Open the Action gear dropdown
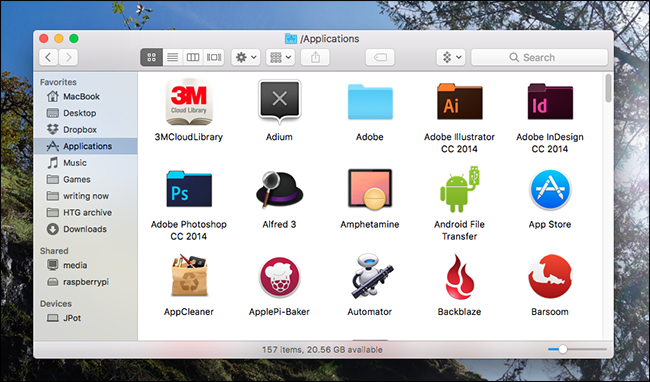Screen dimensions: 650x382 pos(246,57)
